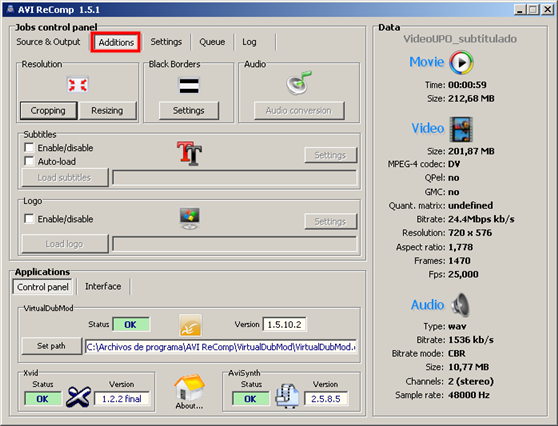
Task: Click the frames value 1470
Action: (459, 261)
